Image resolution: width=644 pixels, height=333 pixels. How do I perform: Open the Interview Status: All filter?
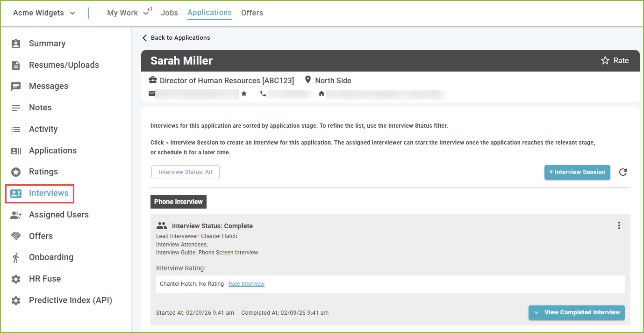coord(186,172)
